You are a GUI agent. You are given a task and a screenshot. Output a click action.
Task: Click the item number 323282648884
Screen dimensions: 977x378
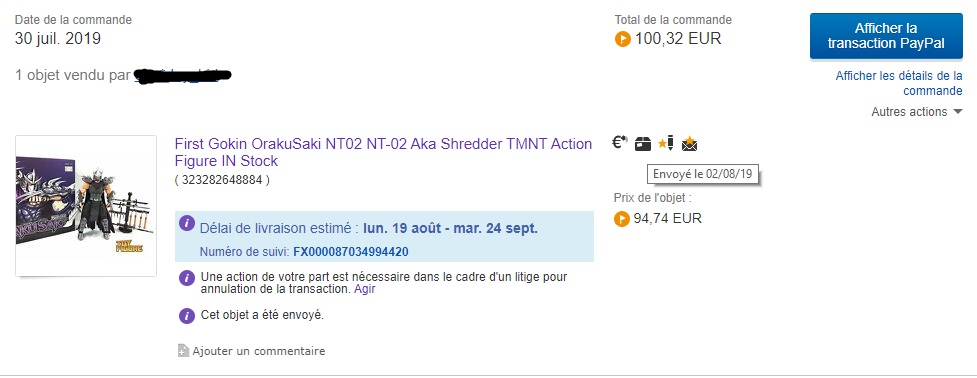pyautogui.click(x=222, y=180)
